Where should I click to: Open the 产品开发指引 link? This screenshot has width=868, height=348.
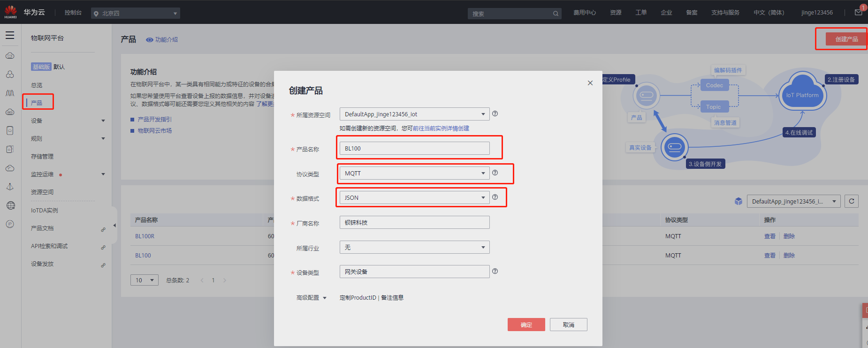155,120
